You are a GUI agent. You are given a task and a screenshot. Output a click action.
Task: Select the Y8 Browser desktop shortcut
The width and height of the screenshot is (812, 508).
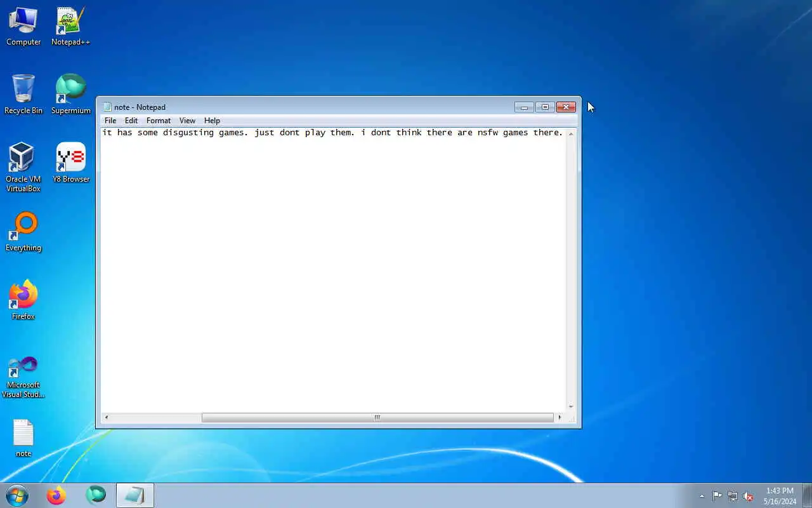click(x=70, y=163)
